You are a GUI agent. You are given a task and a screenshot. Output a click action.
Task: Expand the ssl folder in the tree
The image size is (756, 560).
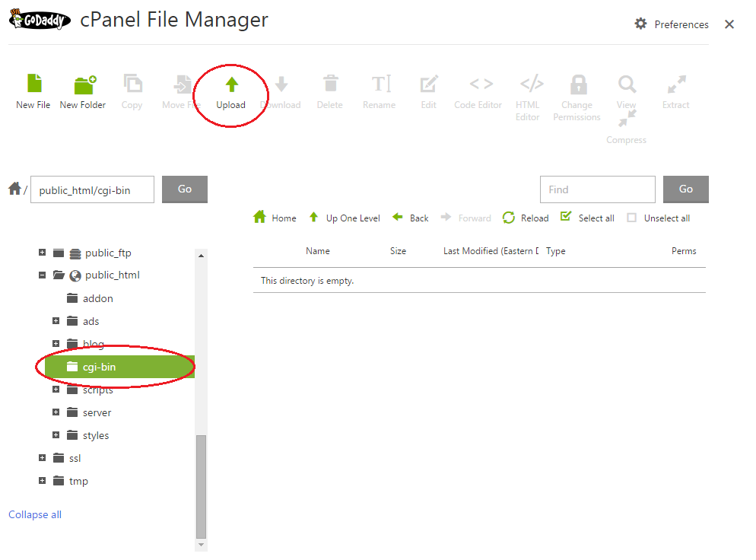point(43,457)
